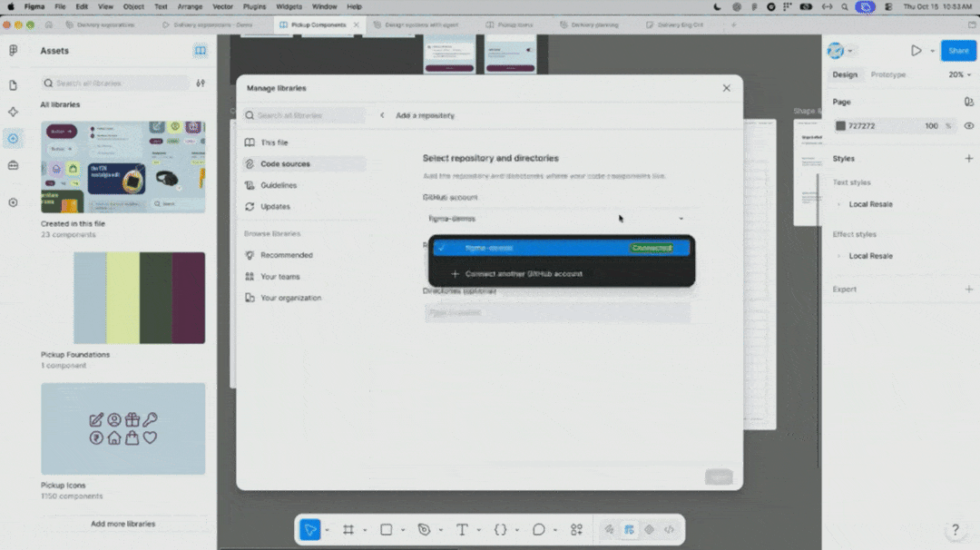The width and height of the screenshot is (980, 550).
Task: Open the zoom percentage dropdown
Action: click(959, 74)
